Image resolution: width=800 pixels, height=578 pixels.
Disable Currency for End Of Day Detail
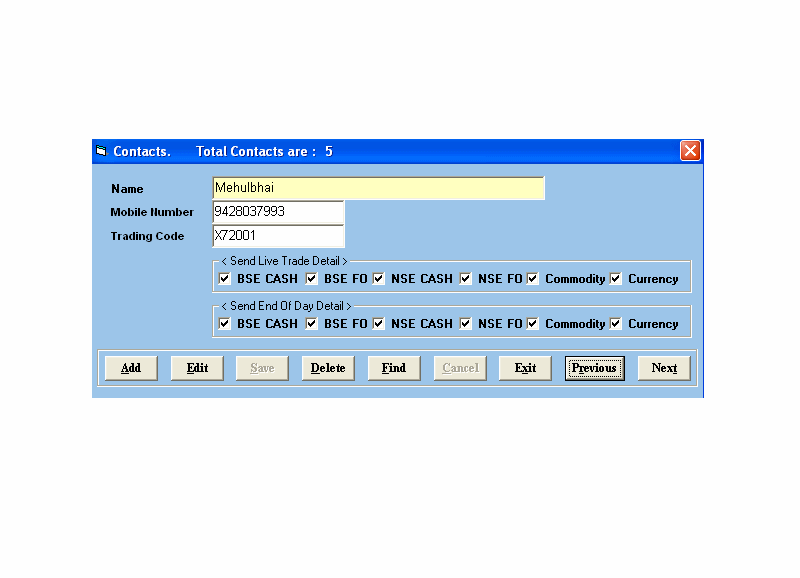click(x=616, y=324)
